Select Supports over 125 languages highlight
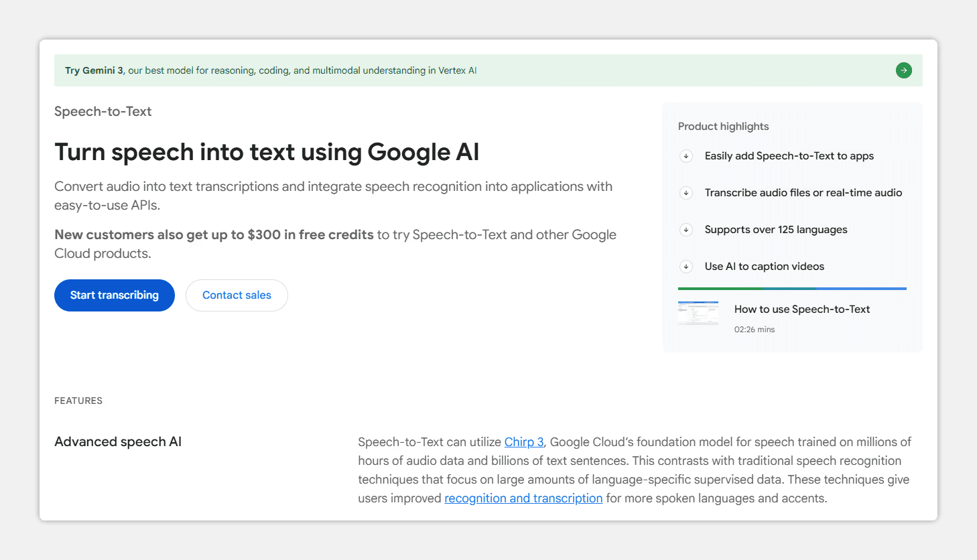 776,230
